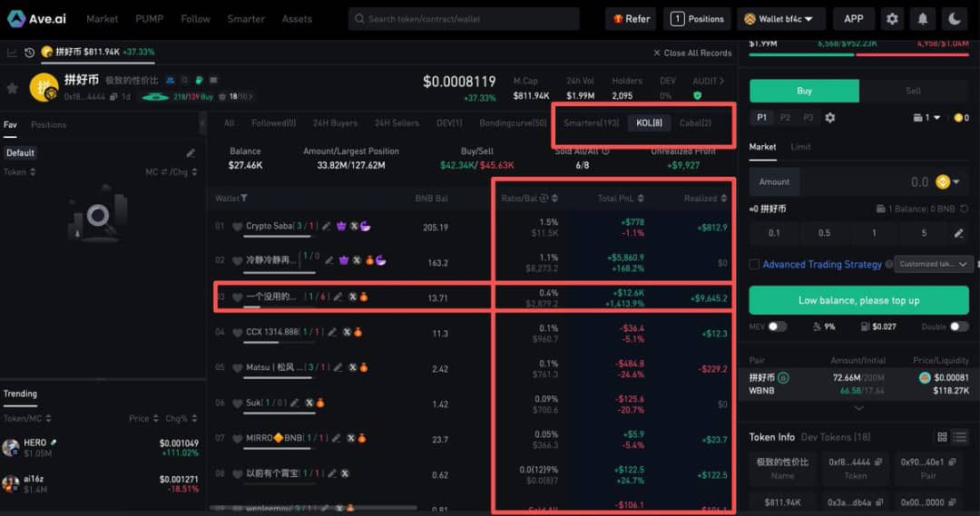This screenshot has height=516, width=980.
Task: Open settings gear in top bar
Action: pos(893,19)
